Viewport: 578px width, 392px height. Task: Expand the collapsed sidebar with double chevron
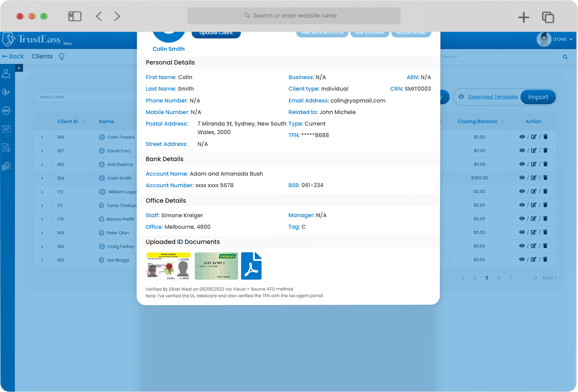[x=19, y=68]
